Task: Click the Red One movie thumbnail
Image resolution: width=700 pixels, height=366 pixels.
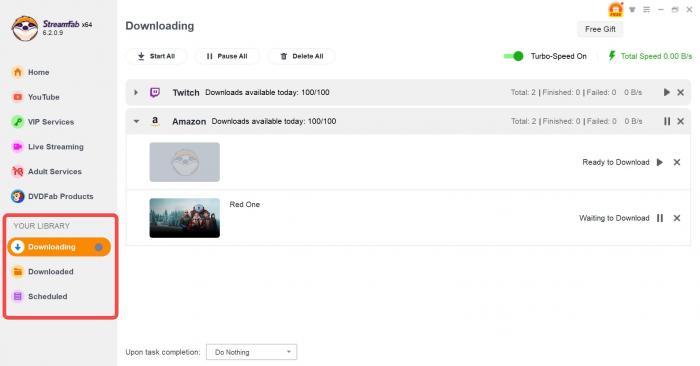Action: pyautogui.click(x=184, y=218)
